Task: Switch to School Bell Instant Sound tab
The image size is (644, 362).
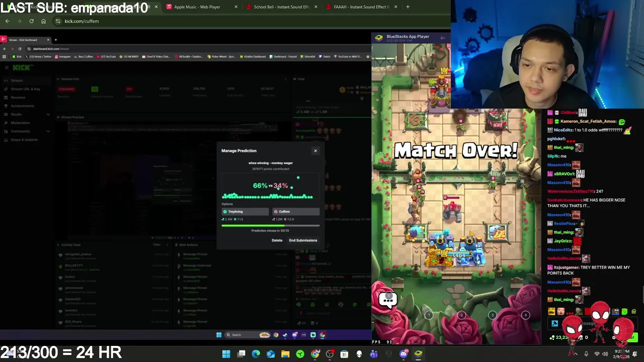Action: [x=281, y=7]
